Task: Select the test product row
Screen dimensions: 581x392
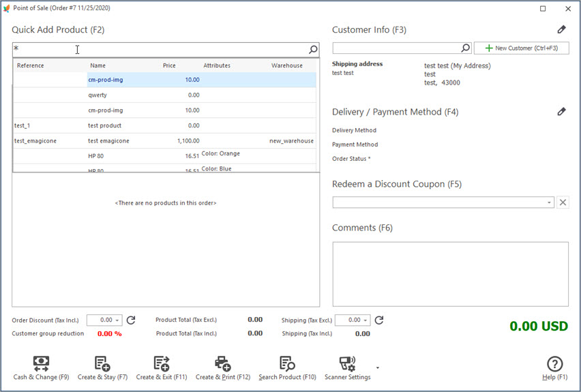Action: tap(165, 125)
